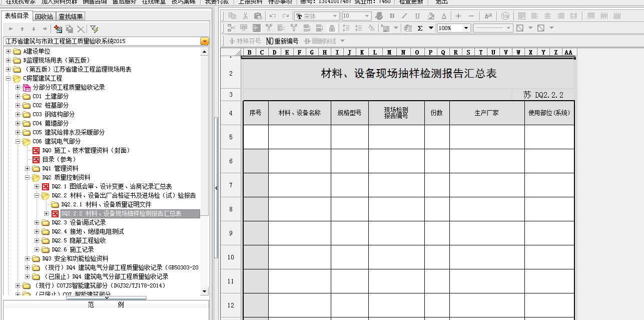Open the acceptance system selection dropdown
Viewport: 644px width, 320px height.
point(204,41)
